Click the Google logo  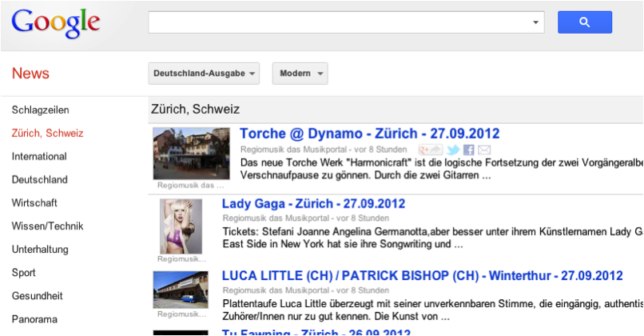(x=56, y=23)
